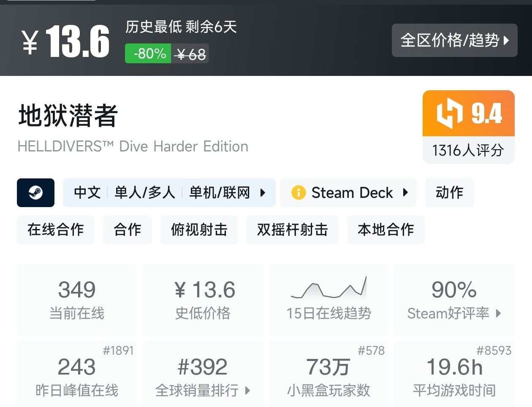Click the yen symbol beside 13.6 price
Image resolution: width=532 pixels, height=407 pixels.
click(x=30, y=42)
